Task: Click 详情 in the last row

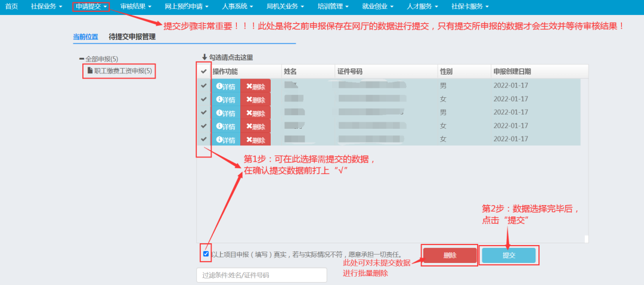Action: (225, 140)
